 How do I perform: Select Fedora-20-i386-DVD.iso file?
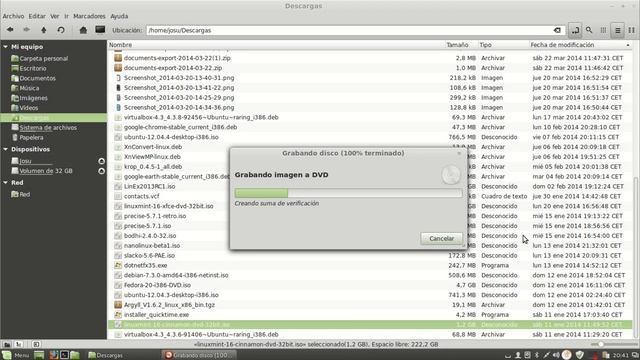157,285
